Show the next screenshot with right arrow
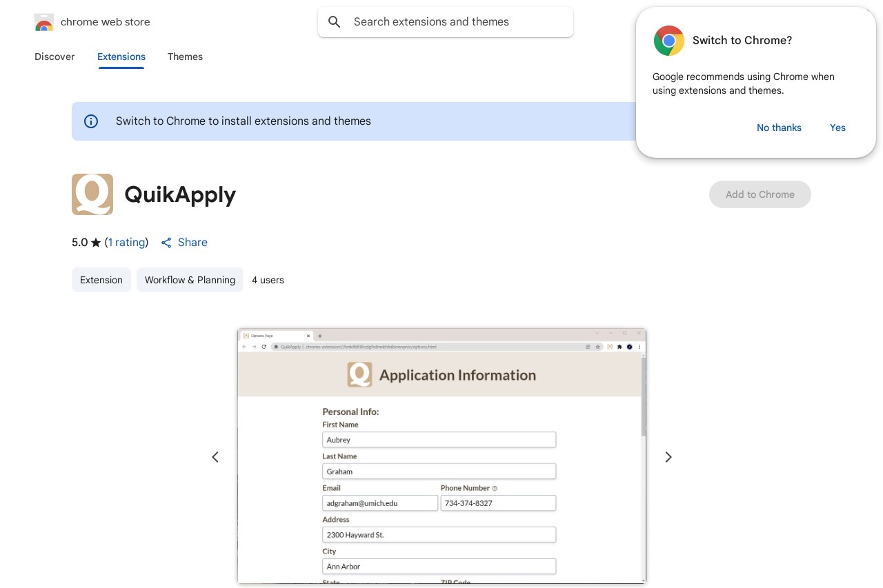The height and width of the screenshot is (588, 883). (x=668, y=457)
